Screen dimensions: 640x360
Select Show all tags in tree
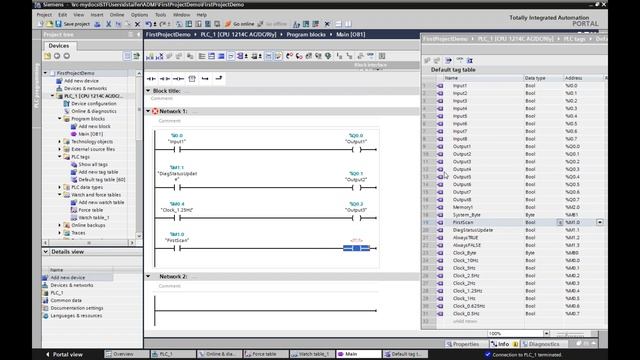93,164
